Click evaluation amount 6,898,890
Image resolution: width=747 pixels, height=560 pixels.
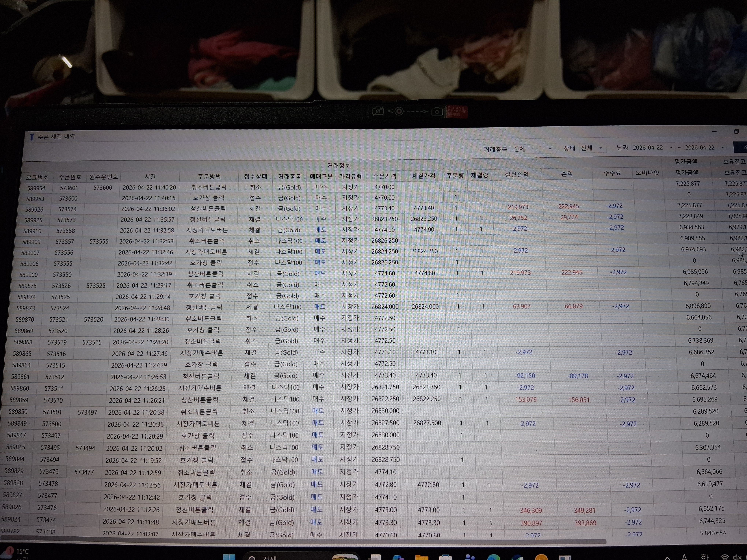(x=698, y=306)
